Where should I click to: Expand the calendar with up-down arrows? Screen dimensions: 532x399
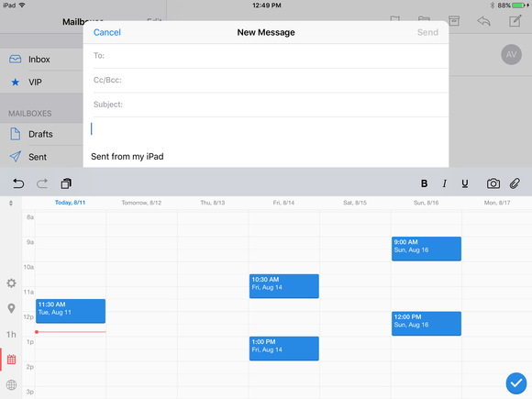(11, 203)
